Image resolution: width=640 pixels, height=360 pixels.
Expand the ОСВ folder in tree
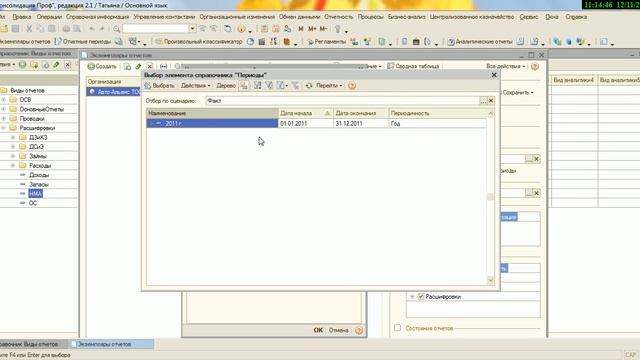pyautogui.click(x=4, y=100)
